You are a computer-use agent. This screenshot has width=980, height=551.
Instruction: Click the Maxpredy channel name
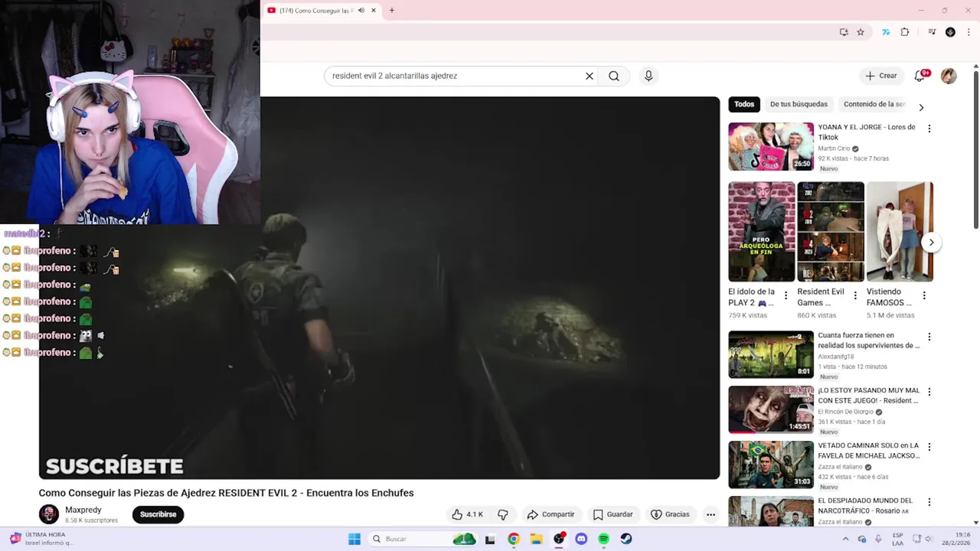(x=83, y=510)
